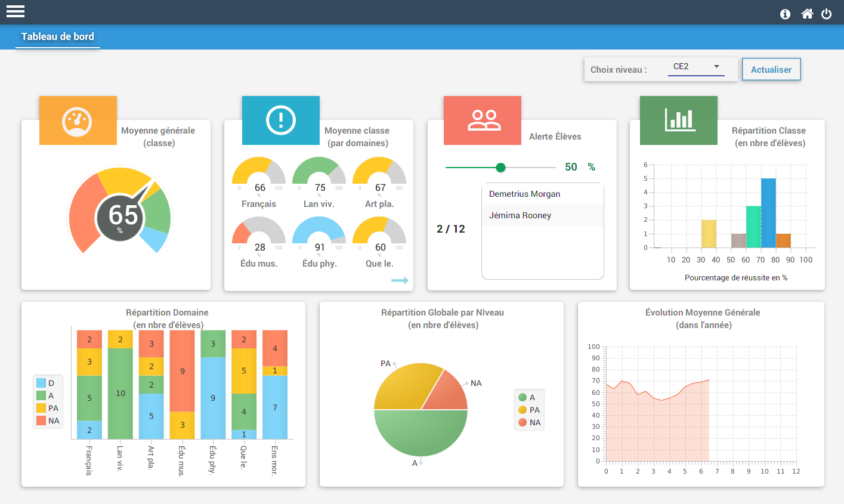Open the hamburger menu
Screen dimensions: 844x504
(16, 11)
